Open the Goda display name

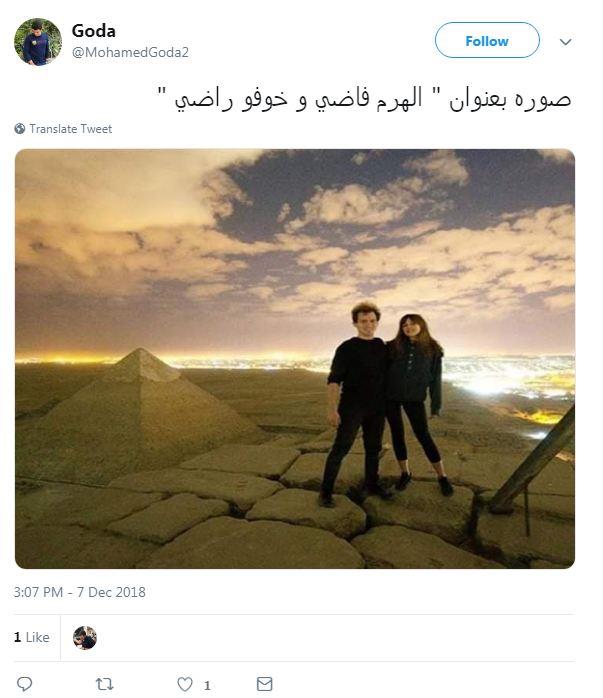(93, 31)
